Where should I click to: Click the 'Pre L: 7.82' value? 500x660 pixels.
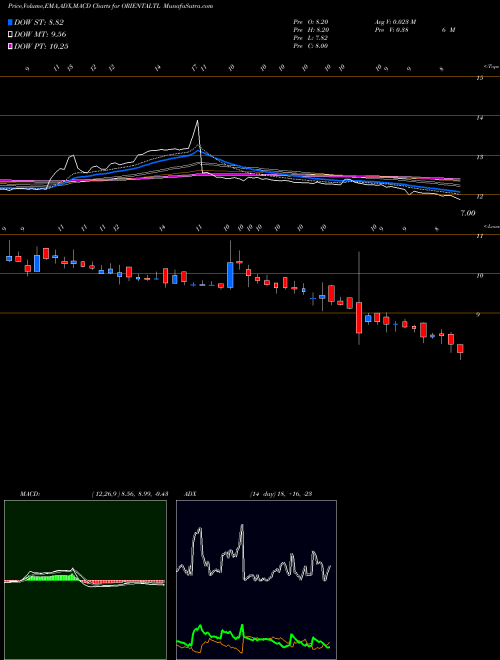pyautogui.click(x=311, y=38)
